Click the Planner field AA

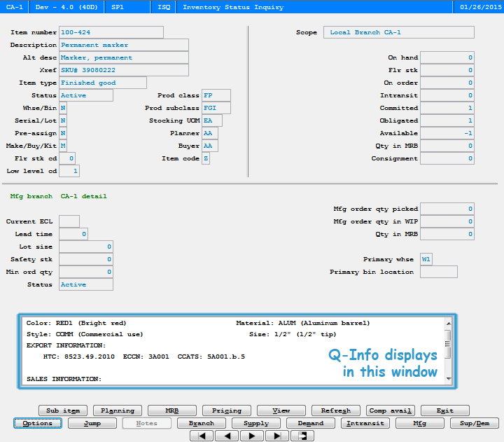point(210,133)
